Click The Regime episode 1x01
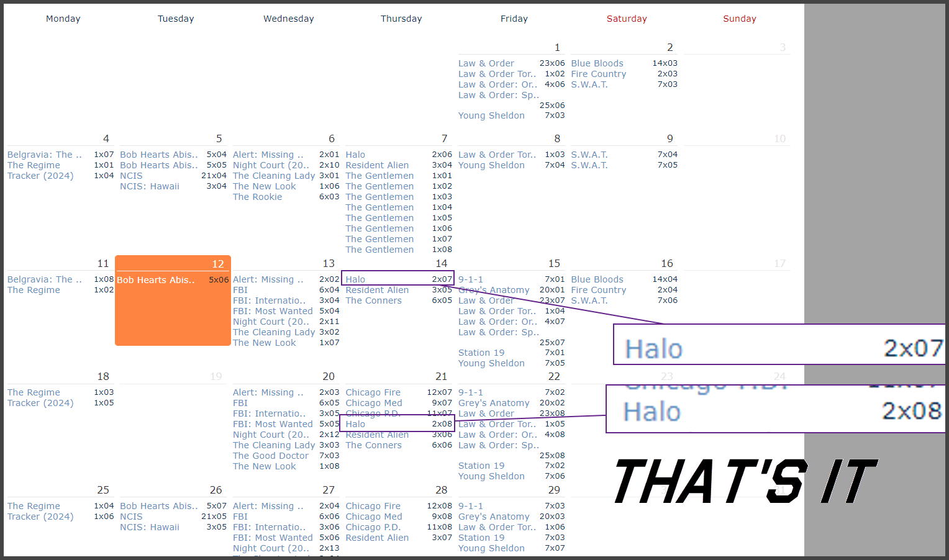Screen dimensions: 949x560 pos(34,165)
